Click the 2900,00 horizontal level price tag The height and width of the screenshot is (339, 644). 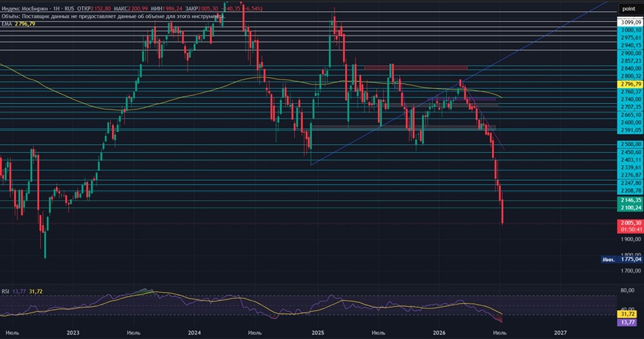(x=630, y=53)
